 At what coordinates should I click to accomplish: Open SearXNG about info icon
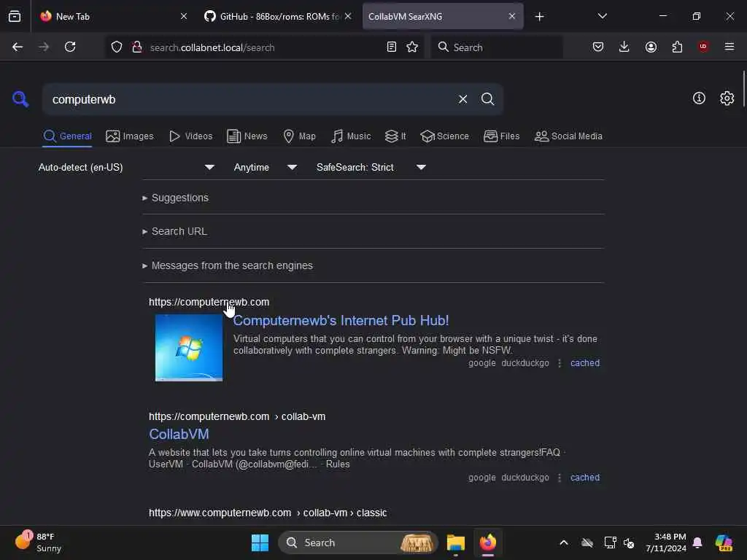tap(698, 98)
